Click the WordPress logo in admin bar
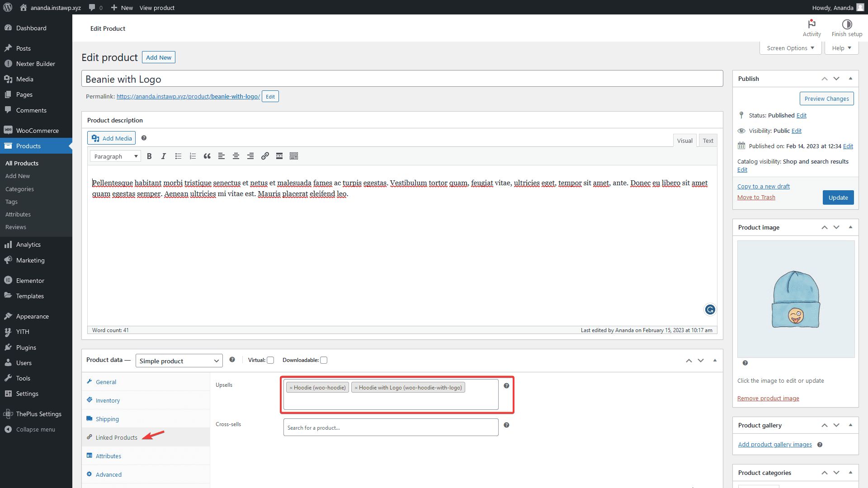This screenshot has width=868, height=488. coord(8,7)
